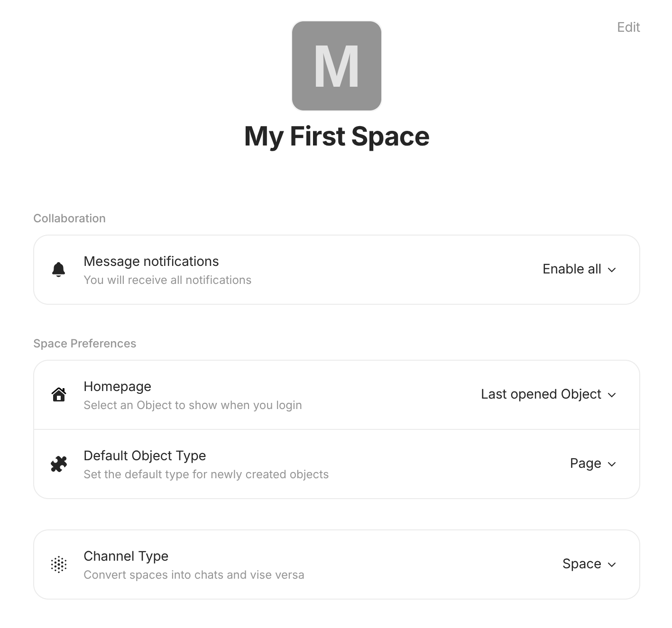This screenshot has width=672, height=628.
Task: Click the house icon beside Homepage
Action: (x=59, y=394)
